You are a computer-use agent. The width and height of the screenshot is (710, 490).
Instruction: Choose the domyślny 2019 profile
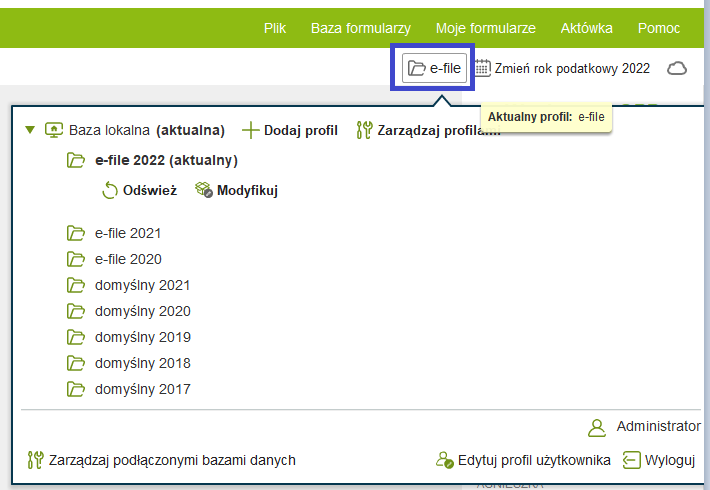[142, 337]
